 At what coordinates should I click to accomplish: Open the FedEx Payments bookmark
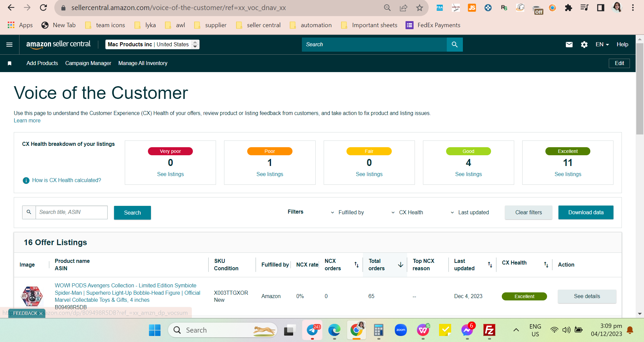pos(433,25)
